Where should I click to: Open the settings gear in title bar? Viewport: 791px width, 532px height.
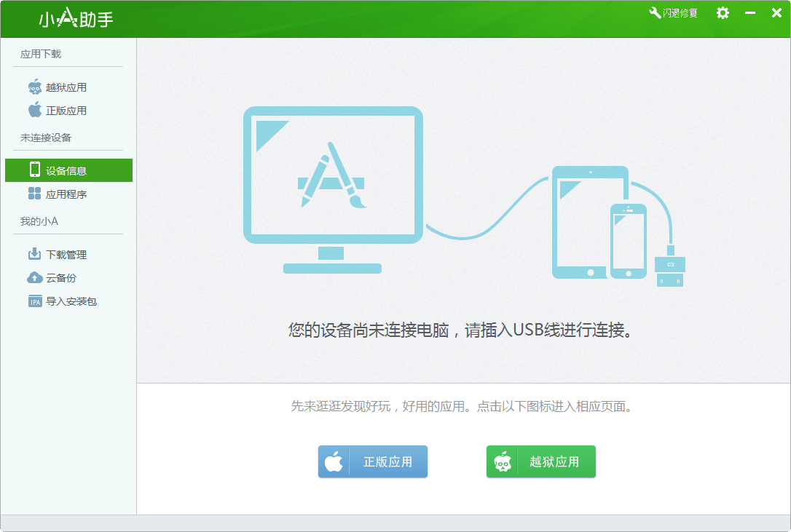723,12
